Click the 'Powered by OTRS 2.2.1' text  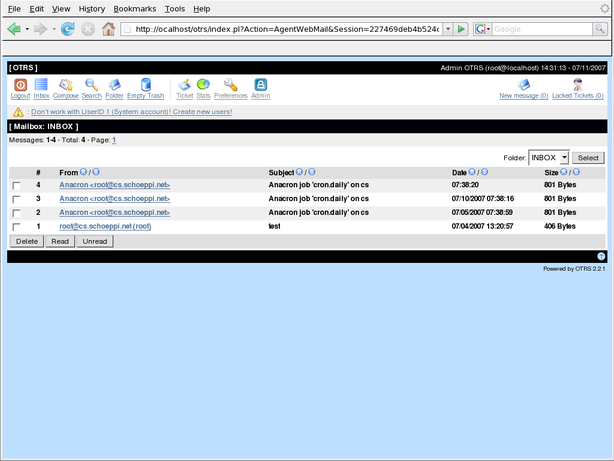coord(574,269)
